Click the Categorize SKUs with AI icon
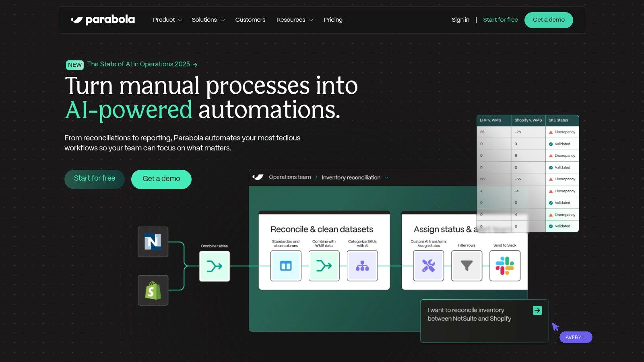The height and width of the screenshot is (362, 644). pyautogui.click(x=362, y=266)
